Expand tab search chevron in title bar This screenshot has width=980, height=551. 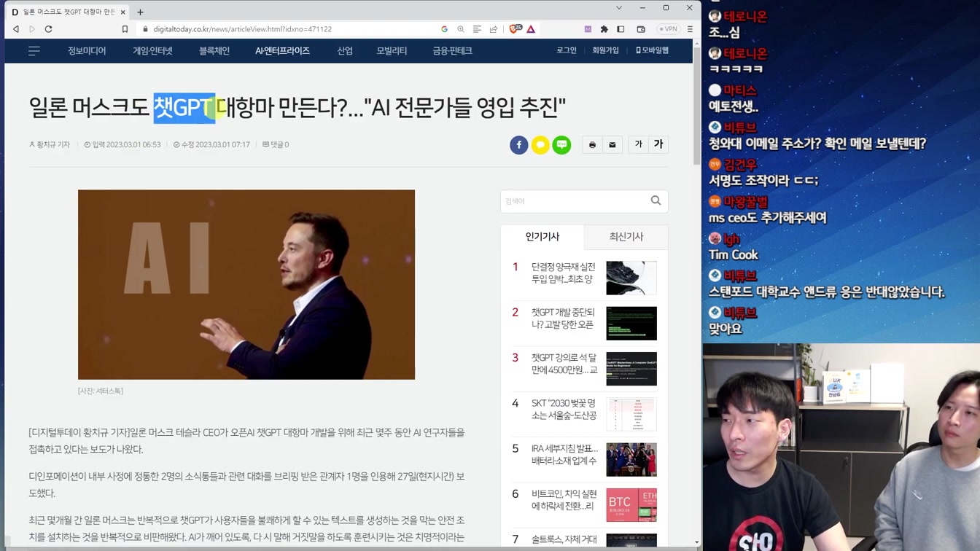[619, 8]
